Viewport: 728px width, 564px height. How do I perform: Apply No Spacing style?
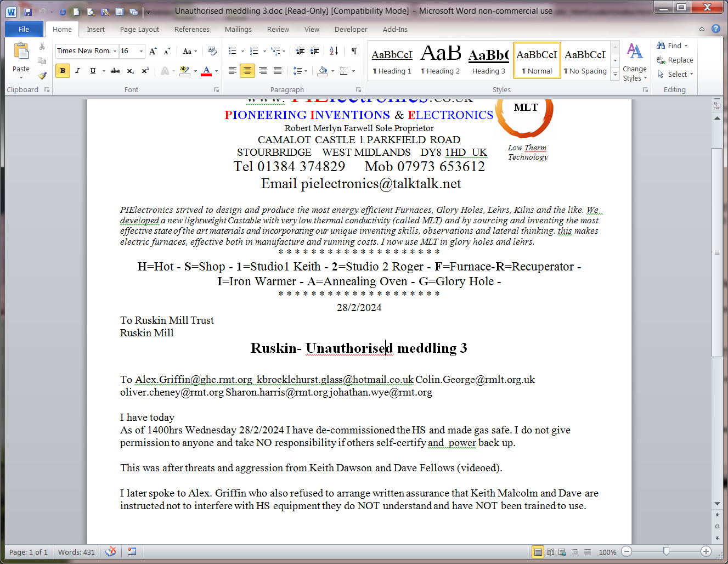pyautogui.click(x=585, y=60)
